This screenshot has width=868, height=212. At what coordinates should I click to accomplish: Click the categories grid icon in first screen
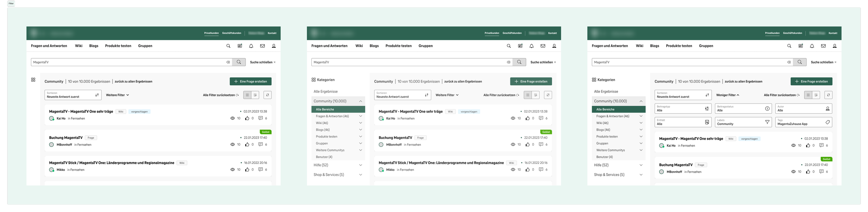[33, 80]
